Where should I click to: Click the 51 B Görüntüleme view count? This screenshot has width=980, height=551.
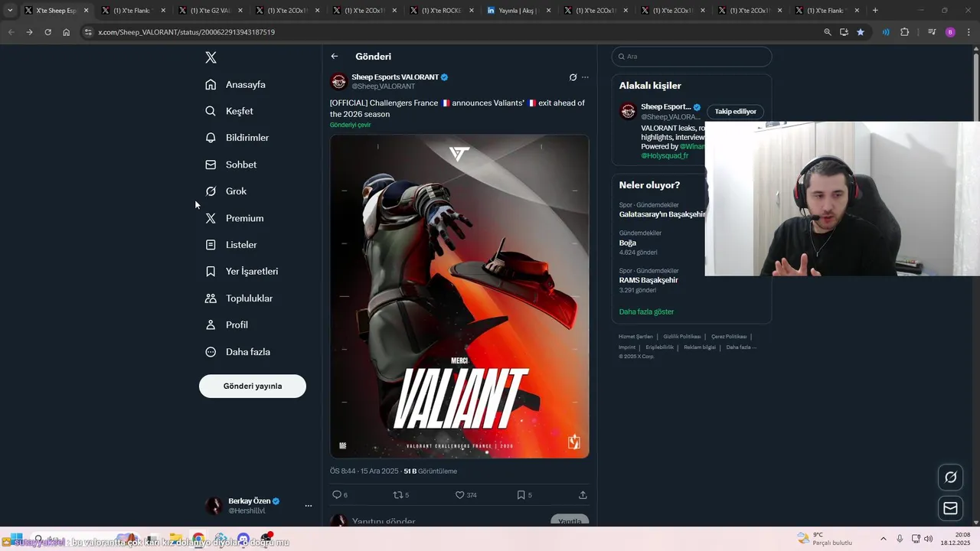[x=430, y=471]
